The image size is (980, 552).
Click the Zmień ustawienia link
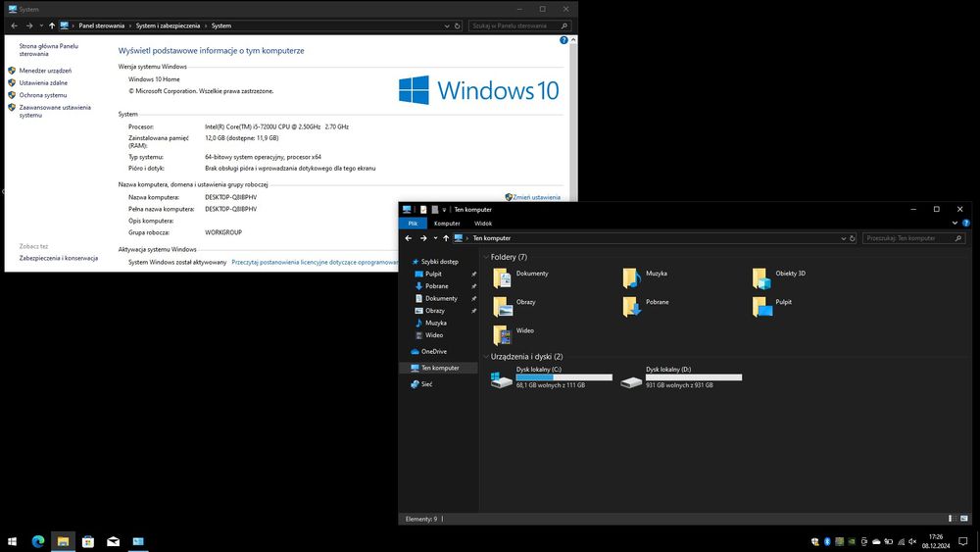tap(536, 197)
